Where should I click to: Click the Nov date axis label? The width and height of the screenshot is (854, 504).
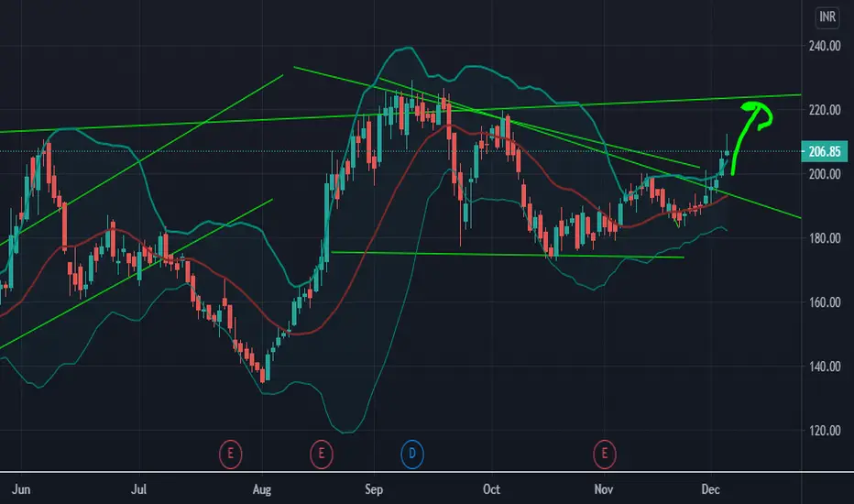[604, 489]
